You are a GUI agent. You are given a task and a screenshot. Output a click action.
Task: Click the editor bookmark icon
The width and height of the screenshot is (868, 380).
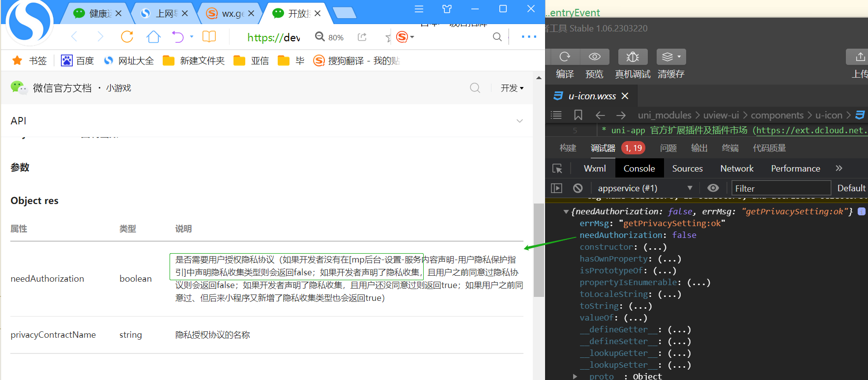[x=578, y=115]
